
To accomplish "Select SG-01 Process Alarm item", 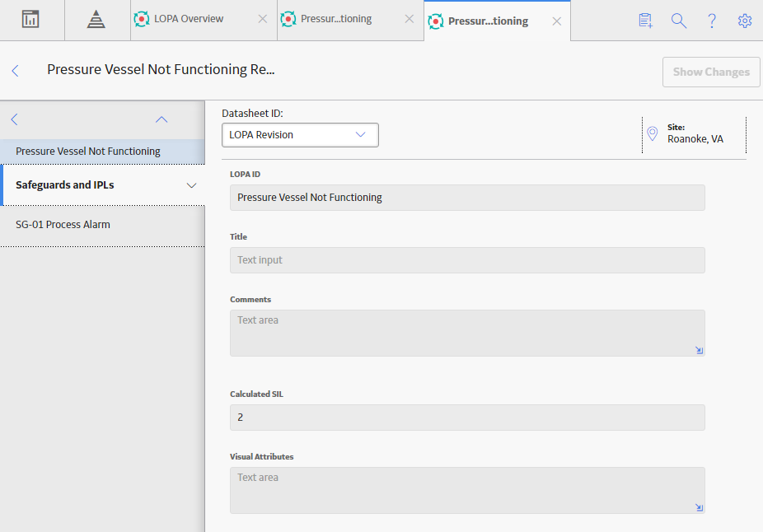I will coord(102,225).
